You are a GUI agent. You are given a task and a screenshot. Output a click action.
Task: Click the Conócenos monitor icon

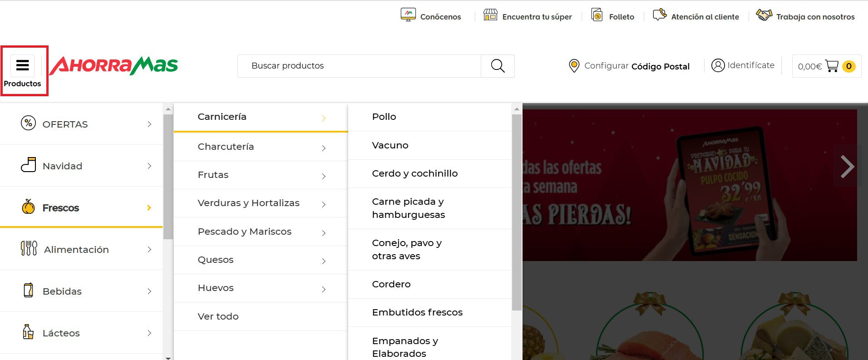click(408, 15)
